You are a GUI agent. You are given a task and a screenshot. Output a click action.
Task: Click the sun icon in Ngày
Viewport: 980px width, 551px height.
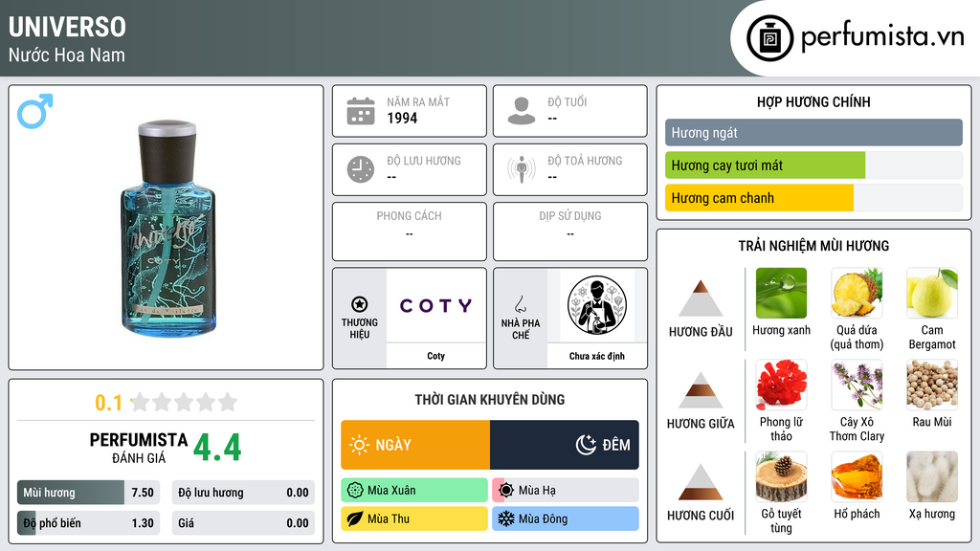359,445
